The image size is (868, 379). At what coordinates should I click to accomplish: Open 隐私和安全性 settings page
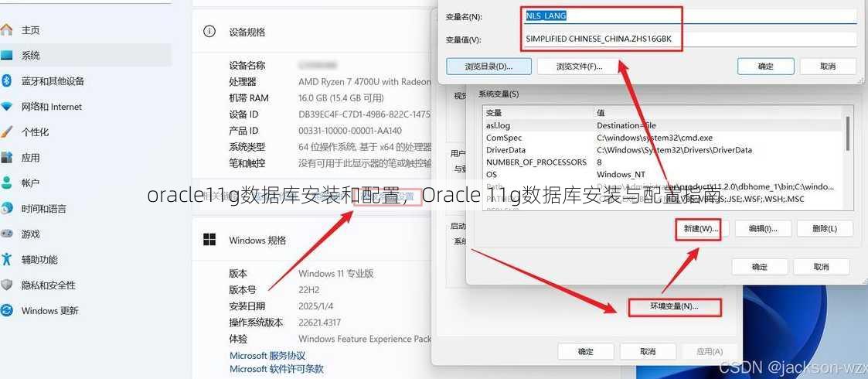pyautogui.click(x=48, y=285)
